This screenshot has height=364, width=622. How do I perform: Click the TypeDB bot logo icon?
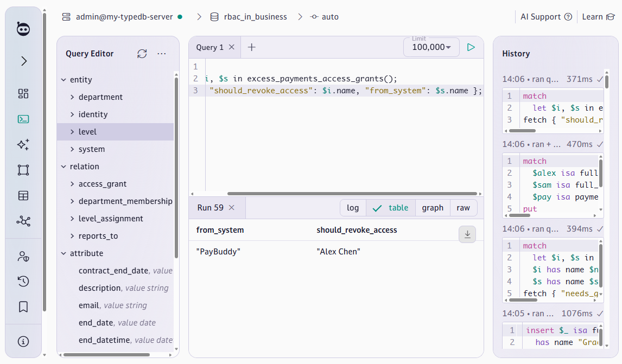click(x=23, y=29)
